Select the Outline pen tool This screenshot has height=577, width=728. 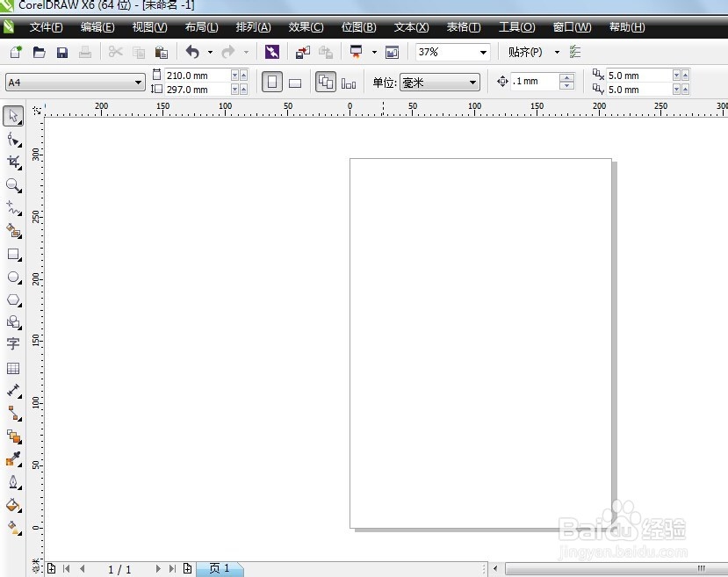coord(13,482)
